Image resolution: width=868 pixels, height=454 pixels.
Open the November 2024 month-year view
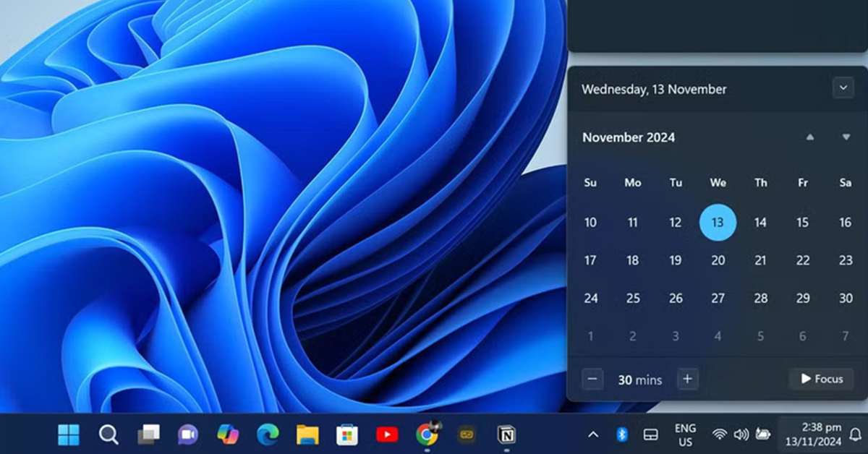tap(628, 137)
